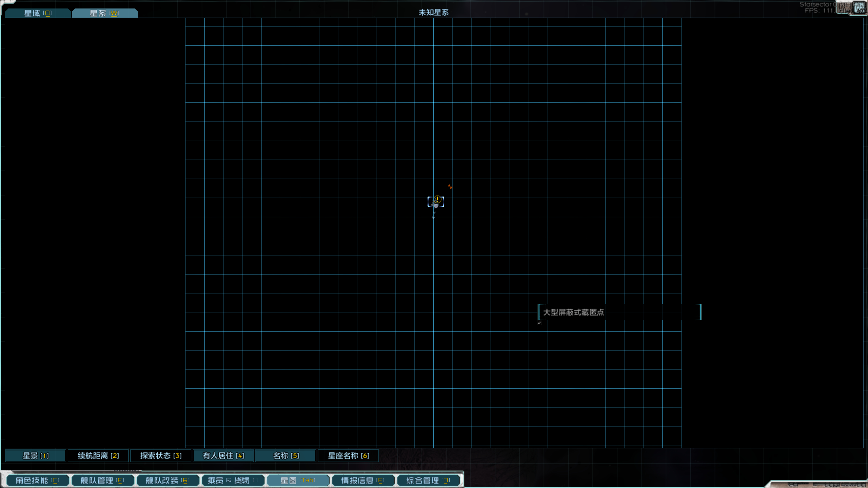Click the yellow exclamation alert marker
Image resolution: width=868 pixels, height=488 pixels.
click(x=437, y=199)
